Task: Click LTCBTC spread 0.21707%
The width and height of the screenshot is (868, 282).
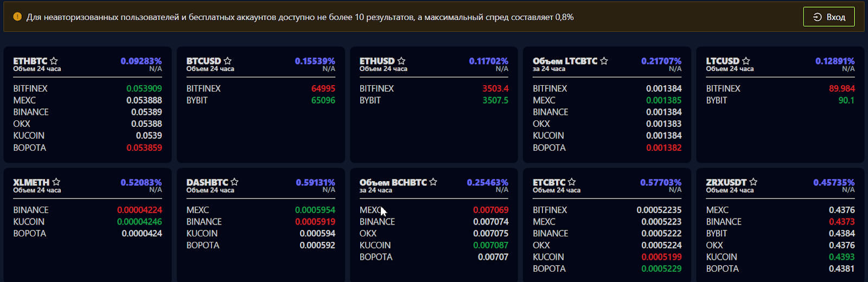Action: pyautogui.click(x=661, y=61)
